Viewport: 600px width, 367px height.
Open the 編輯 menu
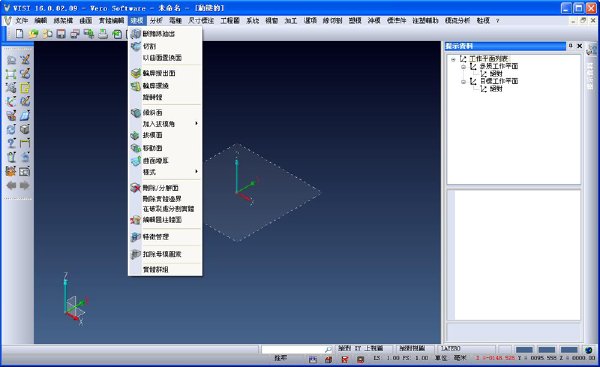pos(41,21)
